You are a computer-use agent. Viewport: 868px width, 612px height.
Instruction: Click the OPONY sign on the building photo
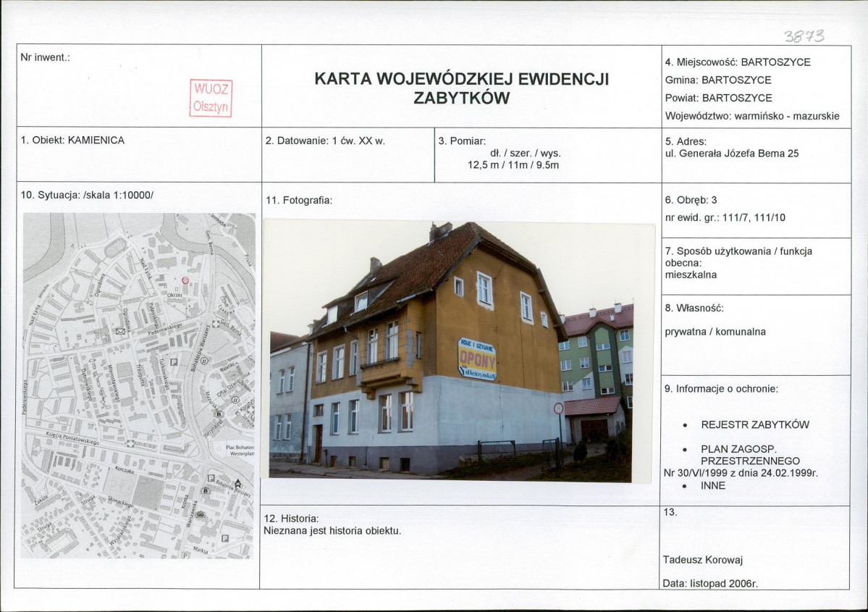tap(476, 359)
